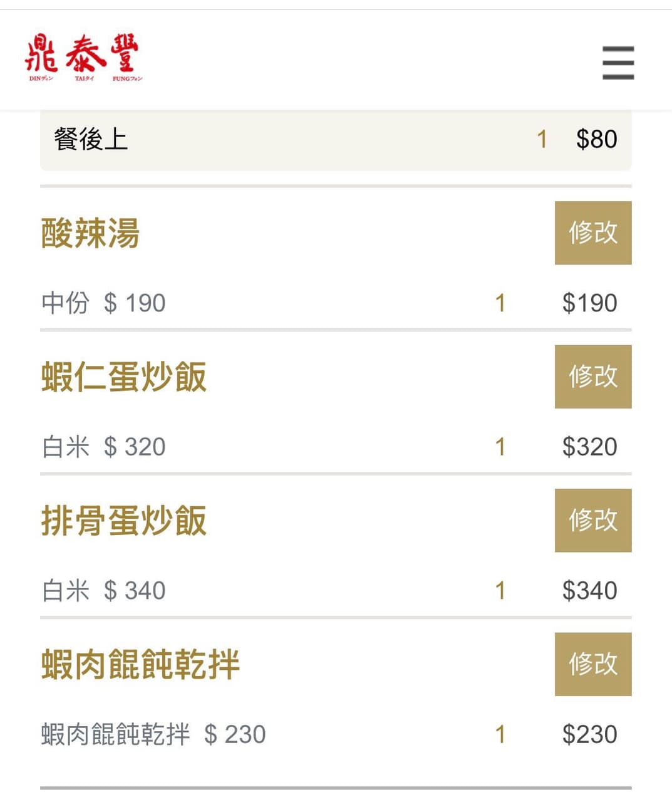Tap the 蝦肉餛飩乾拌 $ 230 option text
This screenshot has width=672, height=802.
coord(153,734)
